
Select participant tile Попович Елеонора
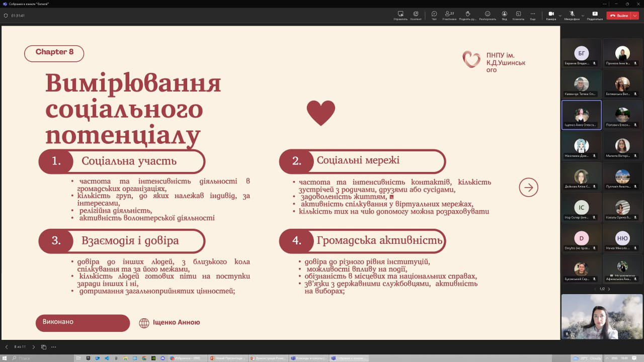623,115
